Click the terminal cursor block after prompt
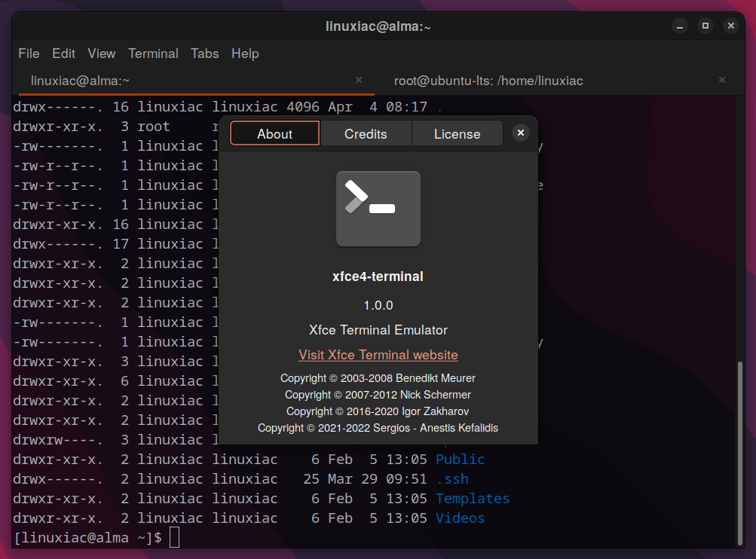 pos(175,538)
